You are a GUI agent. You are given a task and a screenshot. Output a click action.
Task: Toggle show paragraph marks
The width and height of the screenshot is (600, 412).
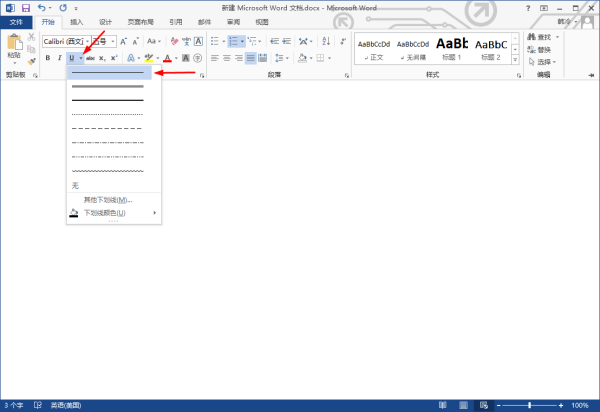pyautogui.click(x=343, y=41)
